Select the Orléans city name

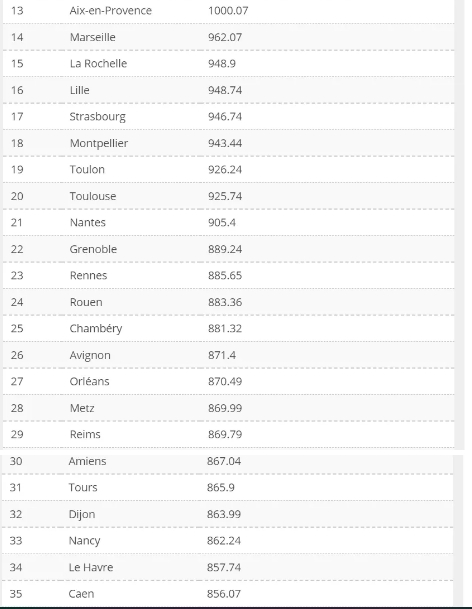(89, 381)
